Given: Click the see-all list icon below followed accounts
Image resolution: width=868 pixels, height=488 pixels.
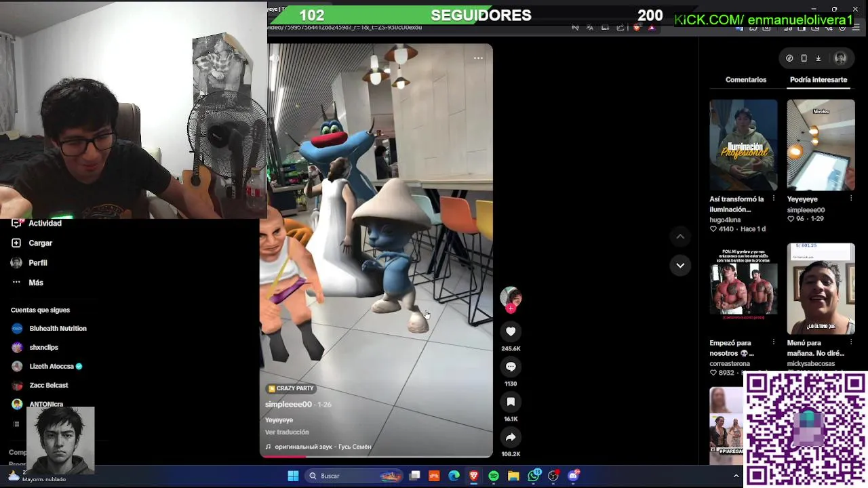Looking at the screenshot, I should [x=16, y=424].
